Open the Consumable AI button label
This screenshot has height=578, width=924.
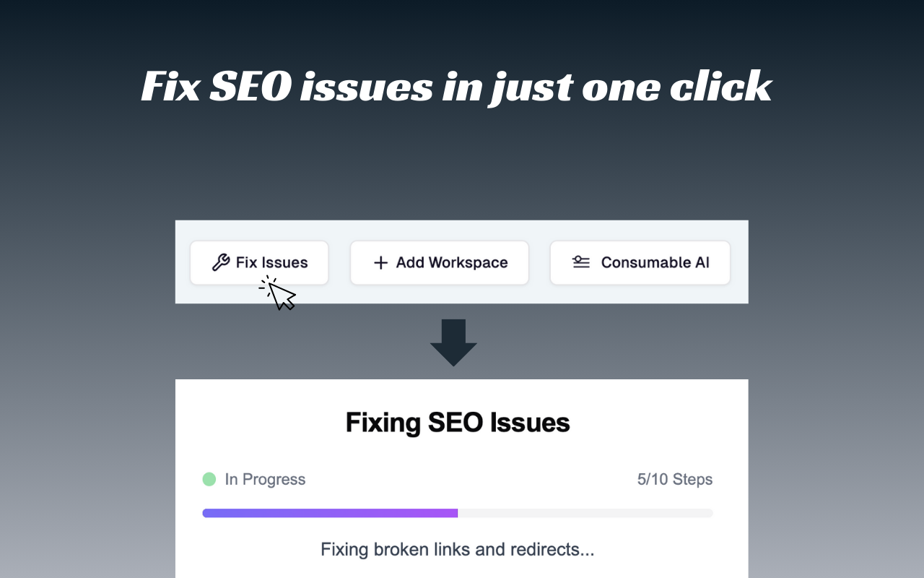click(655, 262)
